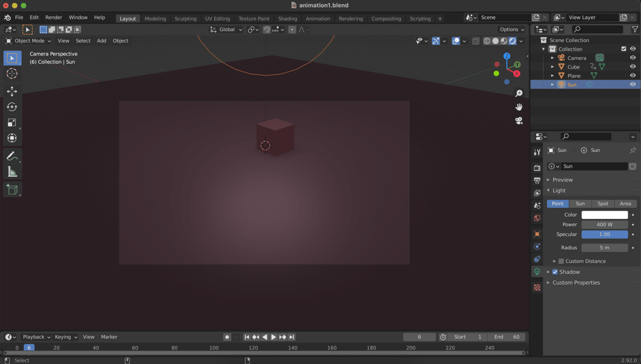The height and width of the screenshot is (364, 641).
Task: Hide the Plane with its eye icon
Action: coord(633,76)
